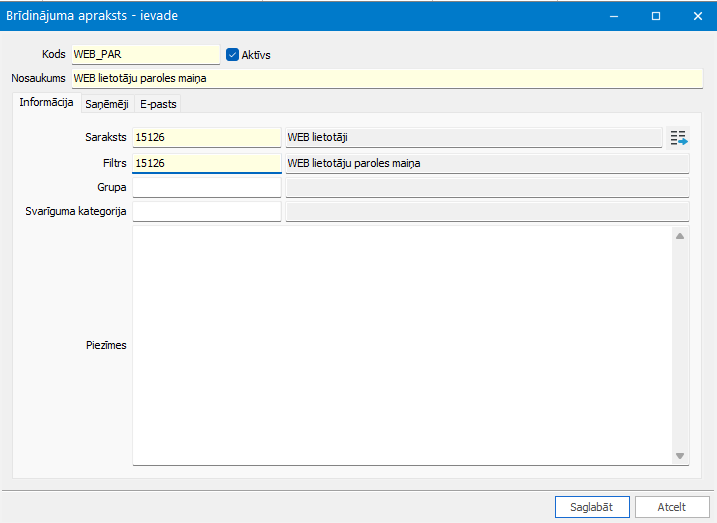Click inside the Piezīmes notes text area
Viewport: 717px width, 523px height.
(x=400, y=345)
